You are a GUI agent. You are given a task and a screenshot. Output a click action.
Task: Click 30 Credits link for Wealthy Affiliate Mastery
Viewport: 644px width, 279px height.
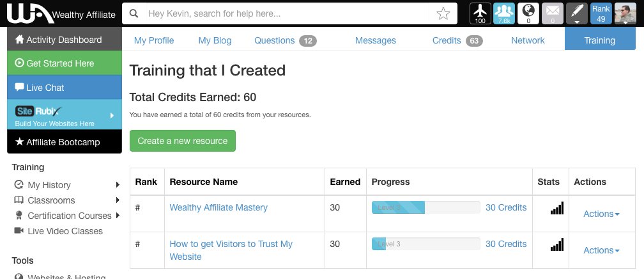(x=506, y=207)
